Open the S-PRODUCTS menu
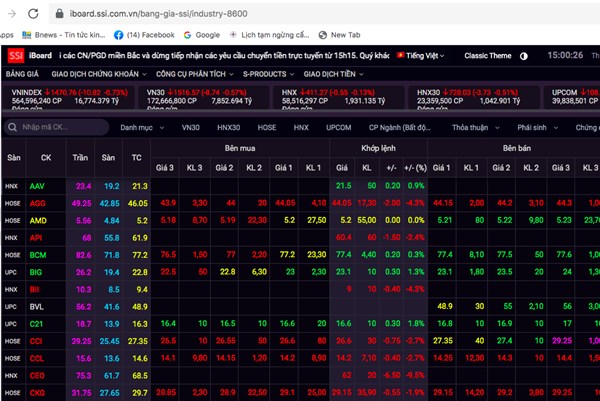The image size is (600, 401). 265,74
